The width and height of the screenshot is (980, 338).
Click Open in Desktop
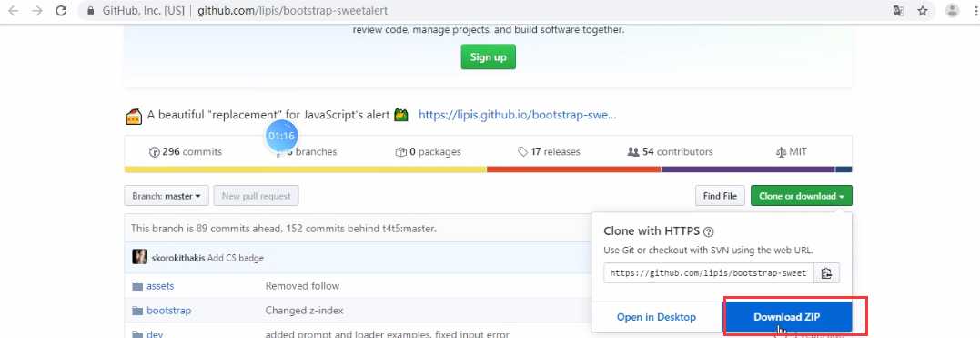click(x=656, y=317)
